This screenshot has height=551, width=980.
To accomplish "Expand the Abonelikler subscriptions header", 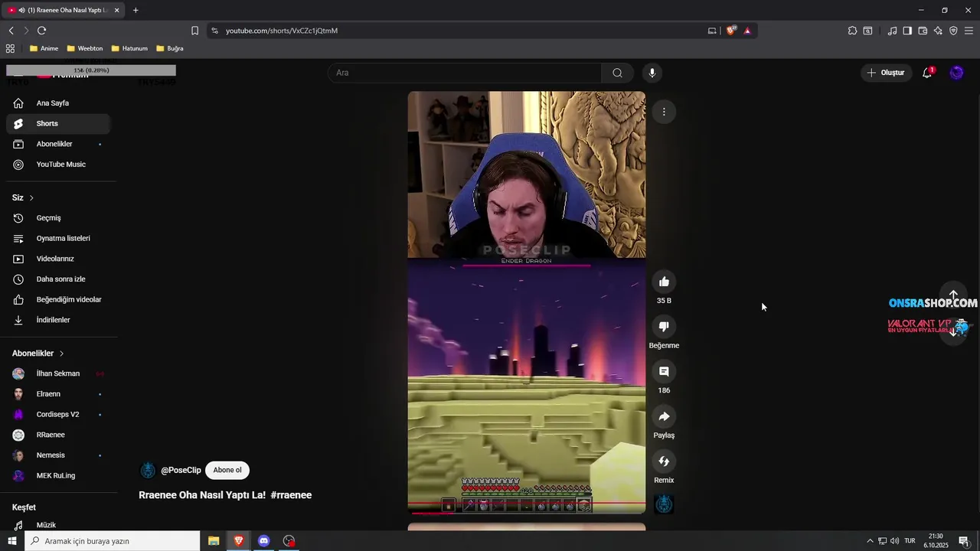I will tap(38, 354).
